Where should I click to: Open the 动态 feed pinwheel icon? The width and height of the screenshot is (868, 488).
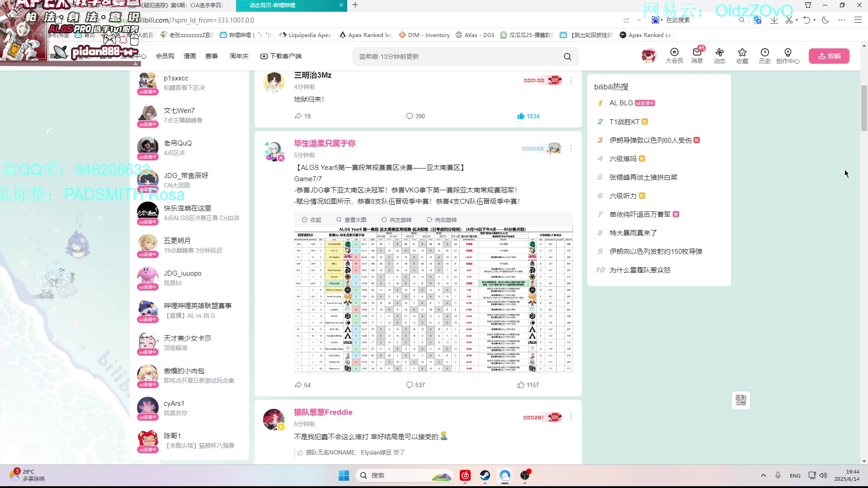click(x=719, y=56)
